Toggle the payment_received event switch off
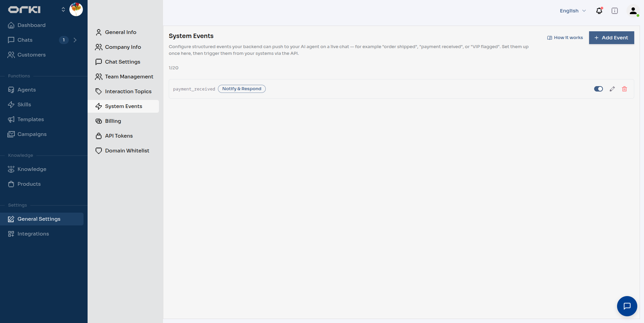 [x=599, y=89]
